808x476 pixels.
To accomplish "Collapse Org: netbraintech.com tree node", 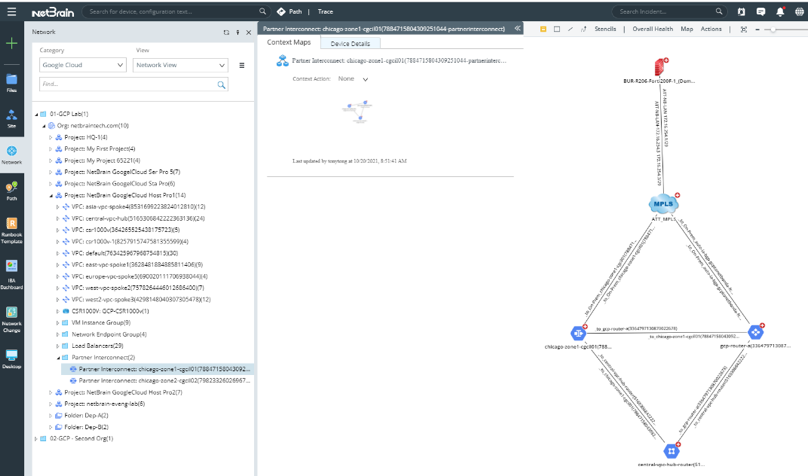I will (x=44, y=126).
